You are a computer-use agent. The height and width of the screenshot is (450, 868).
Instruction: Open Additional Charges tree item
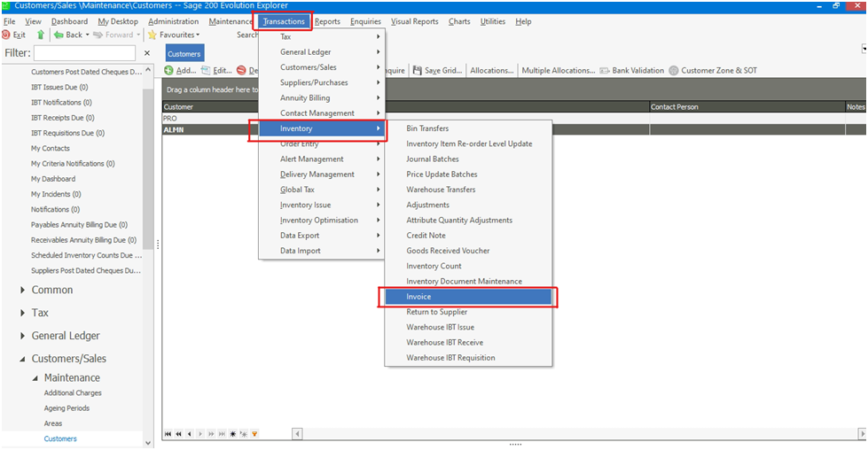[73, 393]
